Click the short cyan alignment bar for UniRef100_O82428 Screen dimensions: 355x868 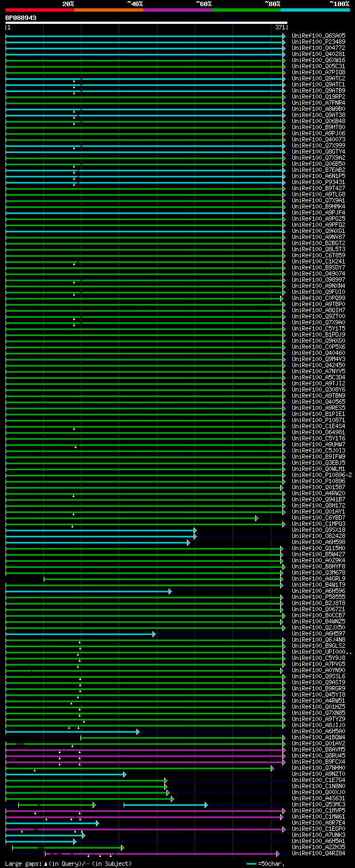click(x=101, y=536)
